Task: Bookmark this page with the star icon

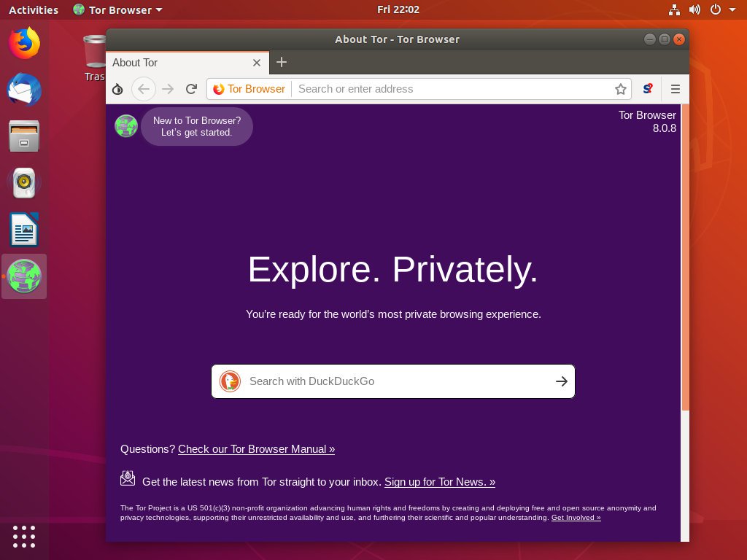Action: tap(621, 89)
